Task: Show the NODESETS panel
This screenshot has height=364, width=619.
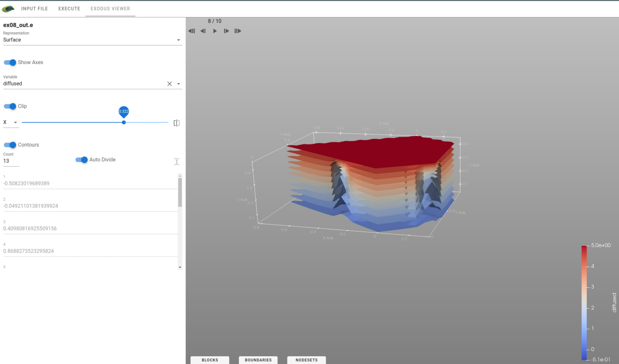Action: (x=306, y=360)
